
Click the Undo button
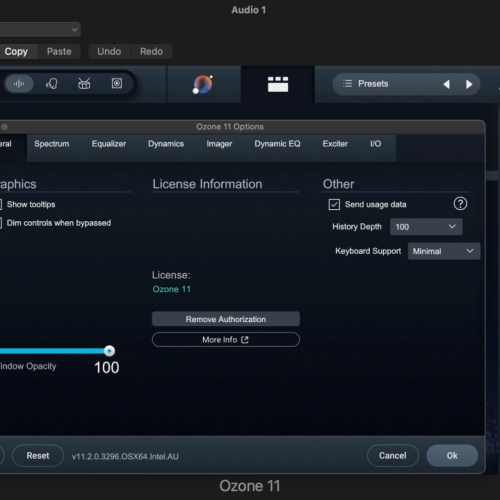109,52
